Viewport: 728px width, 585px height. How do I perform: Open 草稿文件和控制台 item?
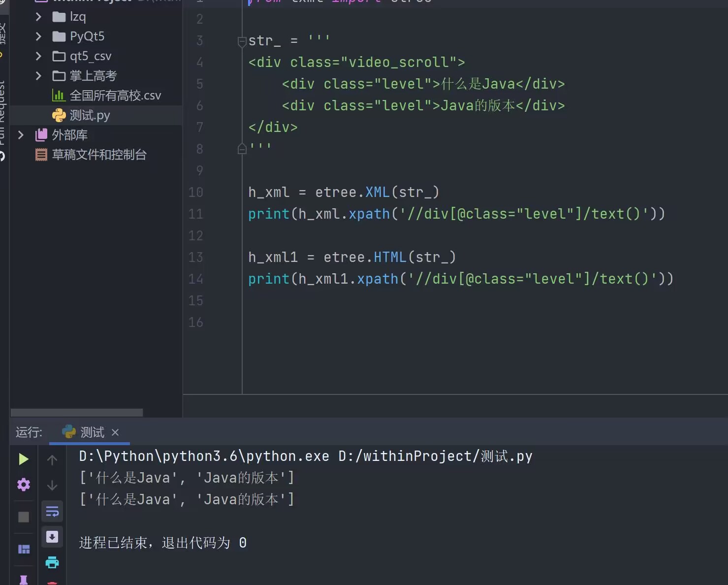coord(99,155)
